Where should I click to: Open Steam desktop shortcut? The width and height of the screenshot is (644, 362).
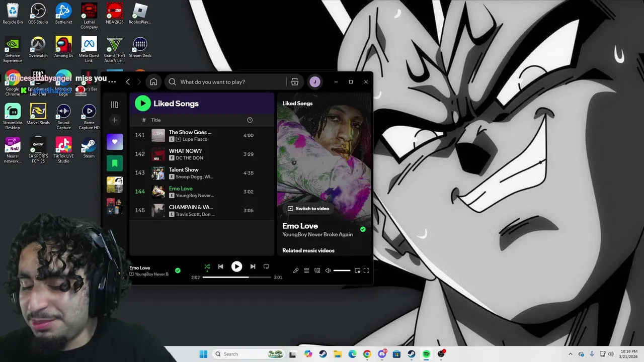[x=89, y=148]
